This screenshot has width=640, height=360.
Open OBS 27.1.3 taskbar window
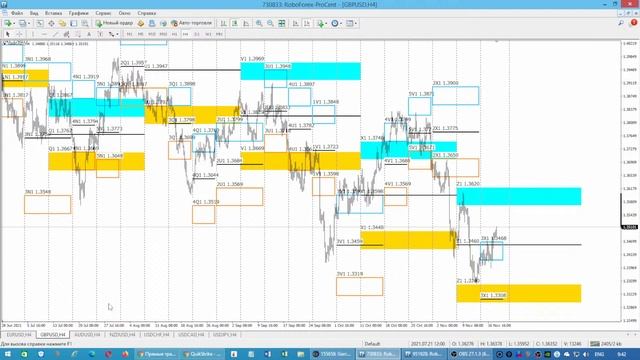coord(471,354)
